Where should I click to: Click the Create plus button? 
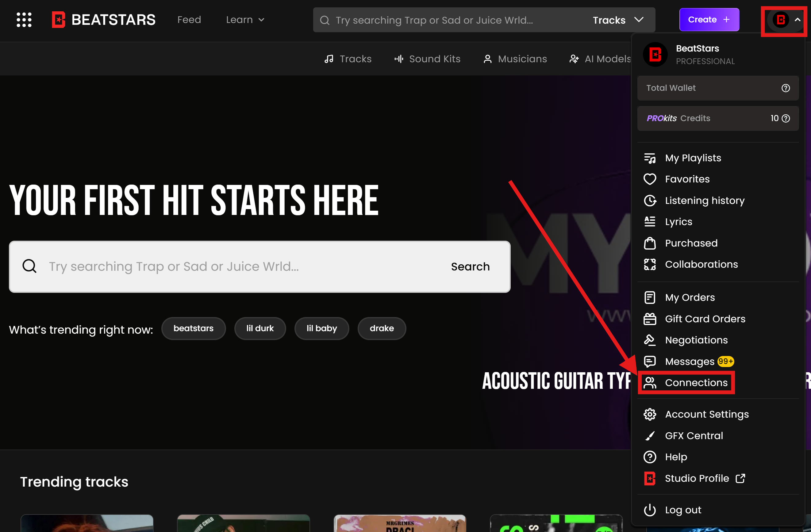tap(709, 20)
